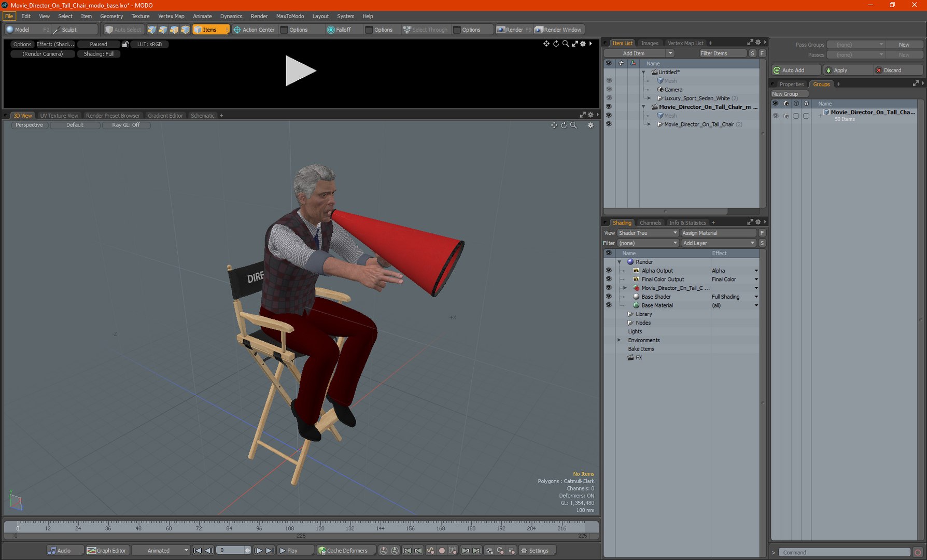The width and height of the screenshot is (927, 560).
Task: Click the Graph Editor button
Action: pos(107,550)
